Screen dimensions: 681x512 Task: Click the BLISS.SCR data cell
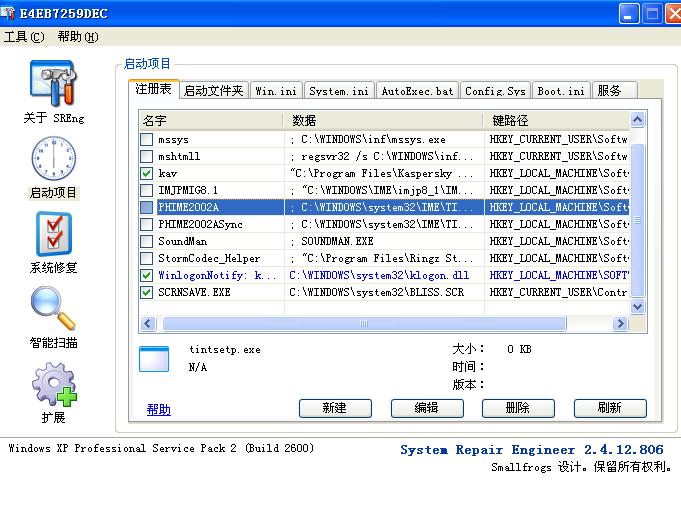click(x=377, y=292)
